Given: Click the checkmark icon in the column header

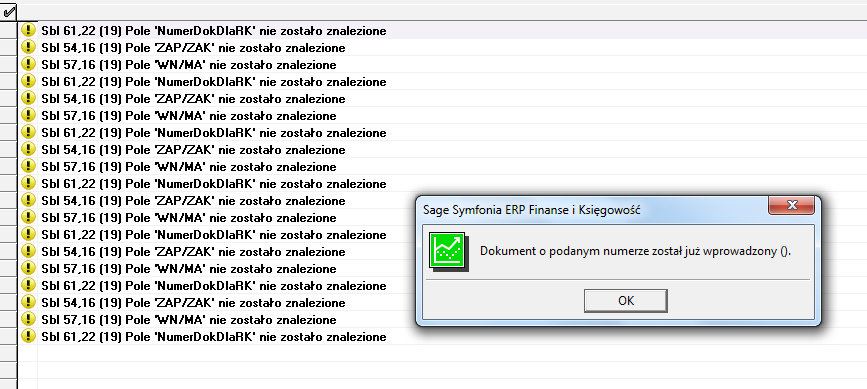Looking at the screenshot, I should 9,12.
